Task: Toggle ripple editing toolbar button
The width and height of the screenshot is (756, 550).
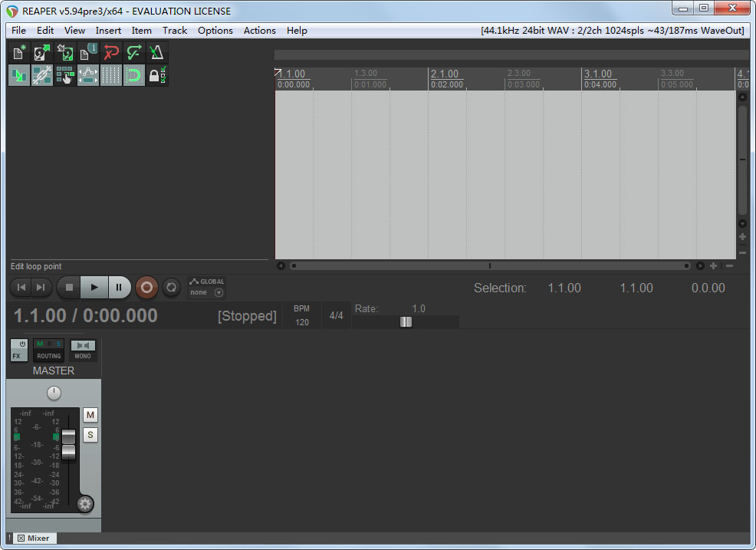Action: pyautogui.click(x=65, y=75)
